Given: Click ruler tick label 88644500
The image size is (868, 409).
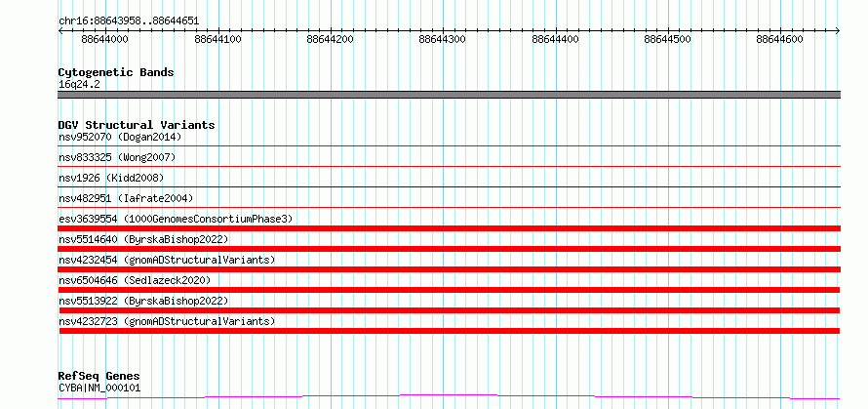Looking at the screenshot, I should (x=668, y=39).
